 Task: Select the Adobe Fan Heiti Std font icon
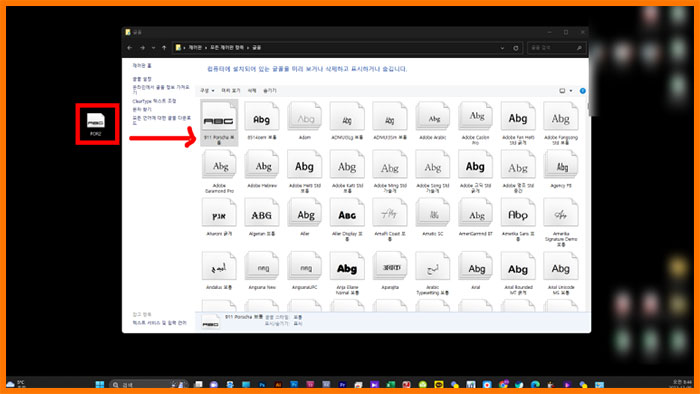point(518,117)
